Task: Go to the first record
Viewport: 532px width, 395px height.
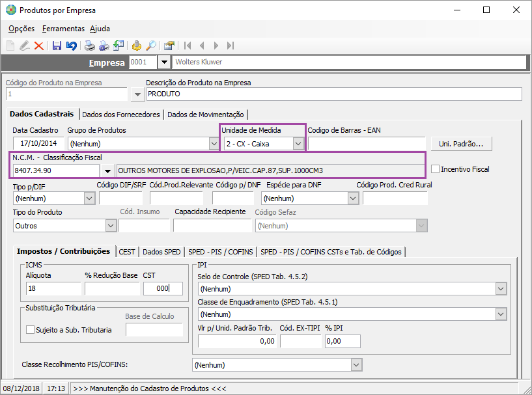Action: pyautogui.click(x=188, y=46)
